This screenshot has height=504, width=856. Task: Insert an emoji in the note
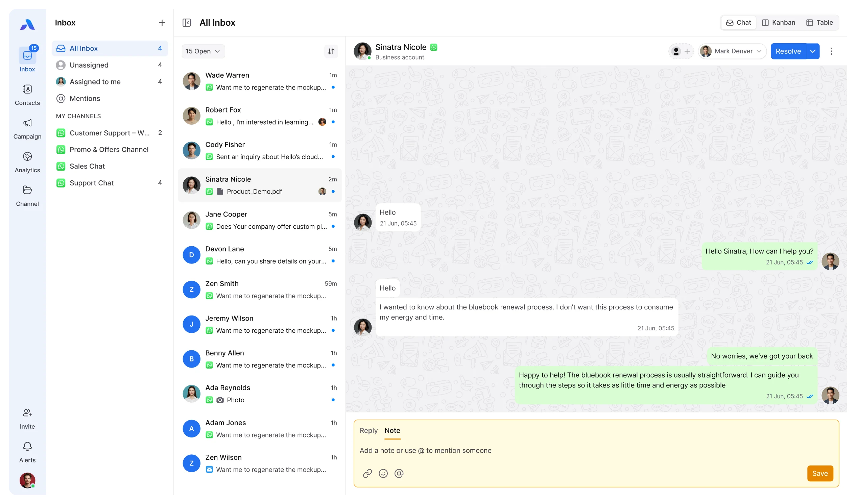383,474
